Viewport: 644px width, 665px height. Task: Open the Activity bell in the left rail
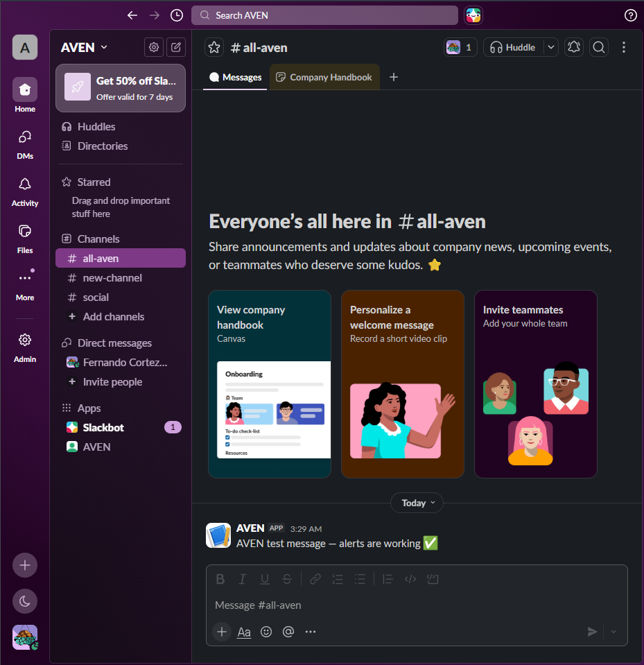(x=25, y=191)
